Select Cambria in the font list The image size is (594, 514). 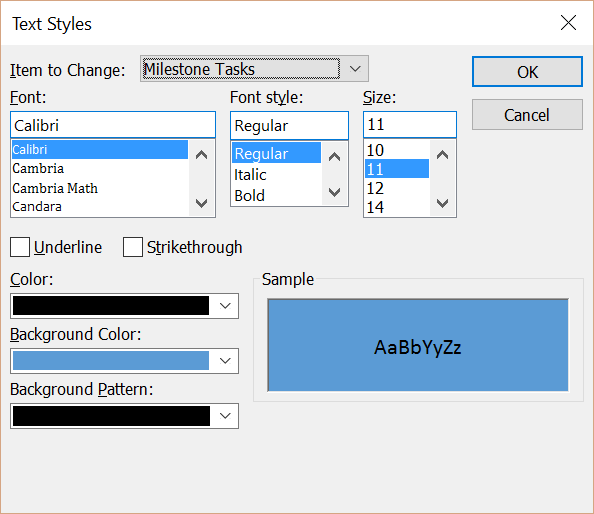click(100, 169)
